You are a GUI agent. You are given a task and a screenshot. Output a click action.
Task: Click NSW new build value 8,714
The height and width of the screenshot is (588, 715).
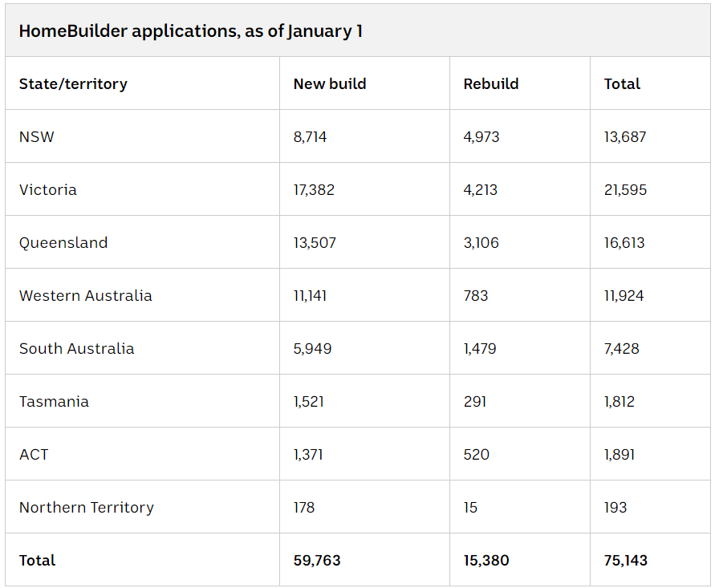(310, 136)
